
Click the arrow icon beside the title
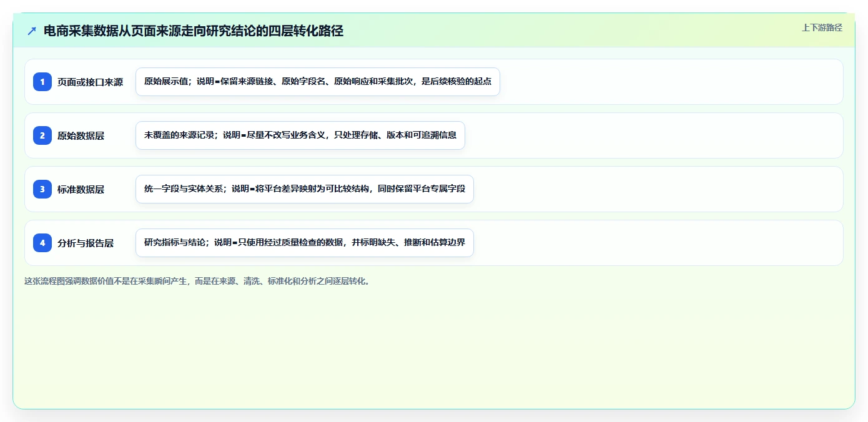pos(32,31)
